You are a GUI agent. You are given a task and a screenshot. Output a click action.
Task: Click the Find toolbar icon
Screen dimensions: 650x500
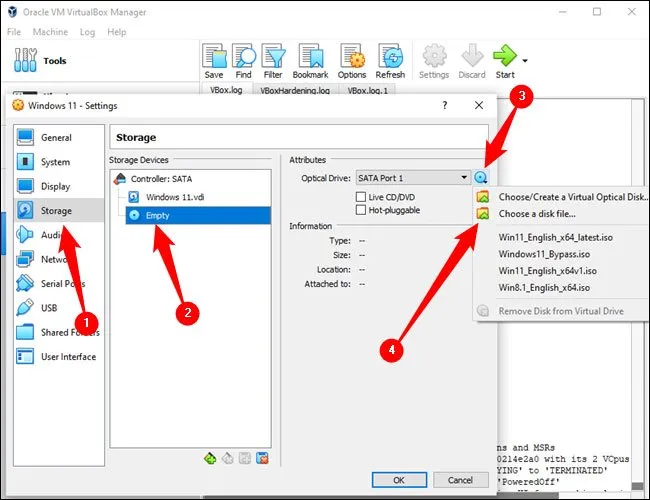pyautogui.click(x=243, y=60)
